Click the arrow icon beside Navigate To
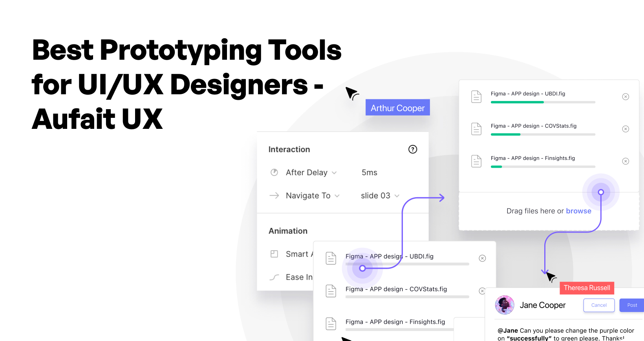 click(x=274, y=195)
